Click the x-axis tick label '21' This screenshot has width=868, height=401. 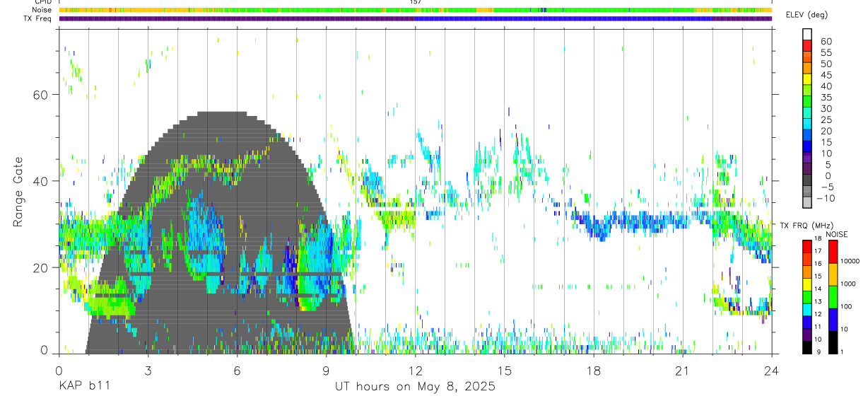tap(682, 371)
